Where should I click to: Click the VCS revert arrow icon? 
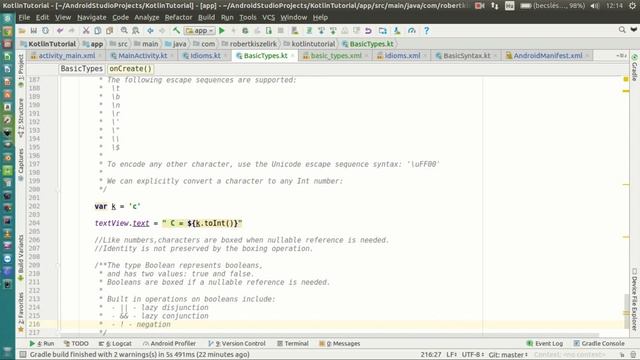click(368, 31)
